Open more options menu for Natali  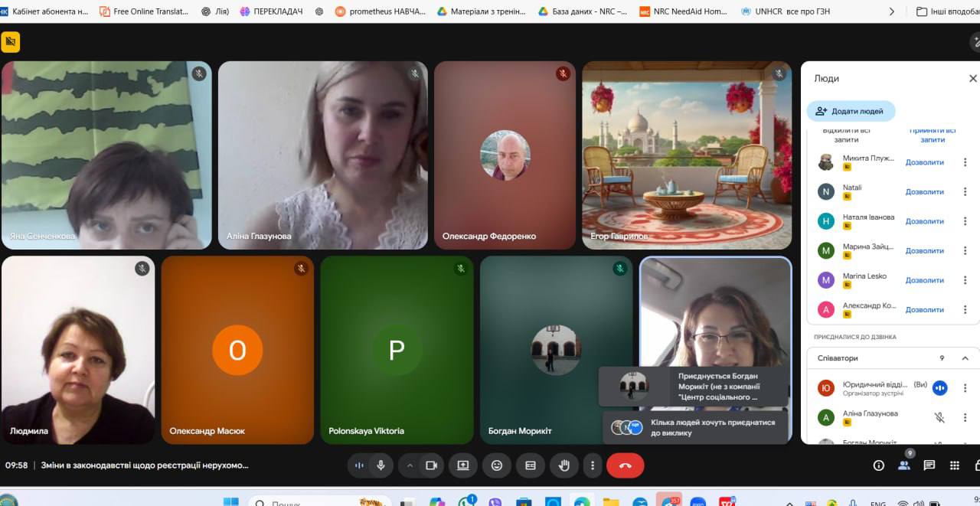pos(965,192)
